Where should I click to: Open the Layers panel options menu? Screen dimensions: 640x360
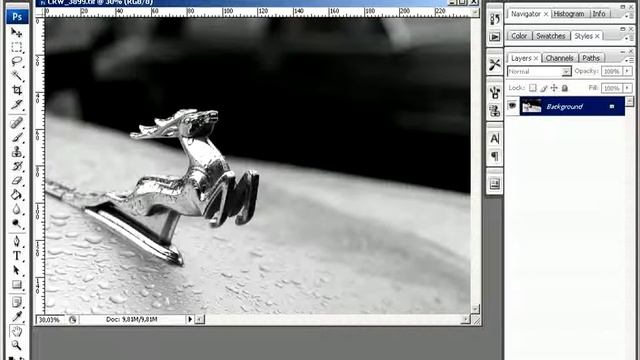pyautogui.click(x=631, y=60)
